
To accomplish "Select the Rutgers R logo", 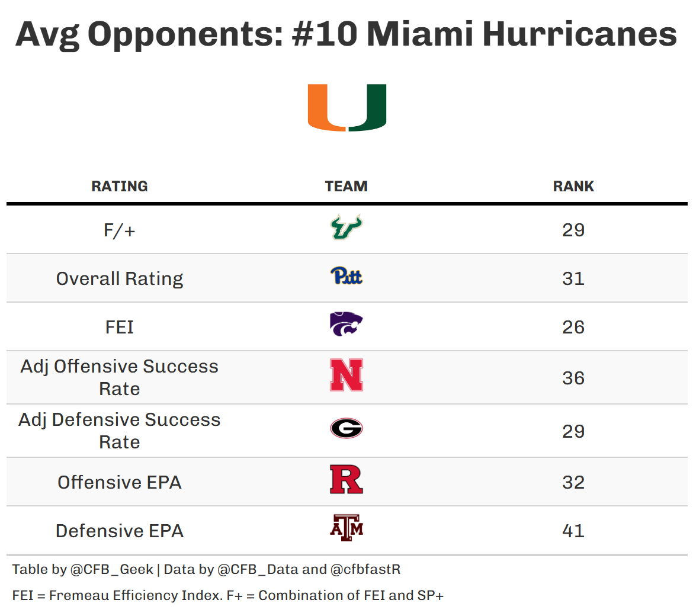I will (346, 480).
